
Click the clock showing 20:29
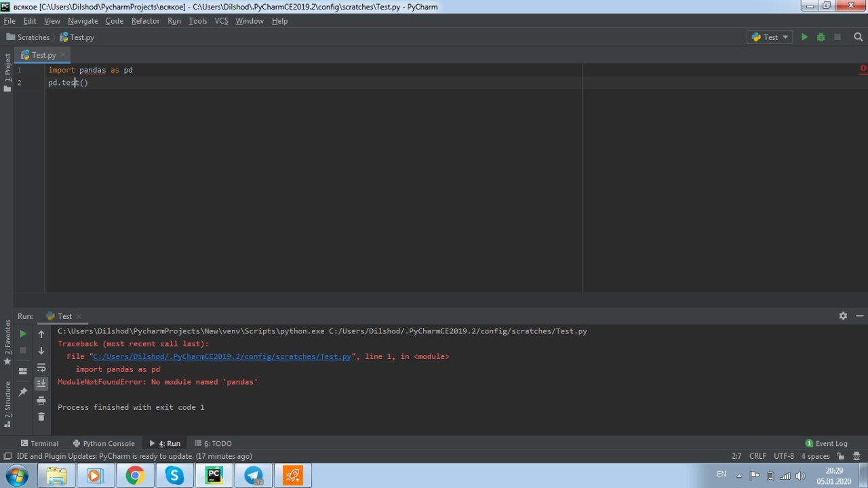834,470
